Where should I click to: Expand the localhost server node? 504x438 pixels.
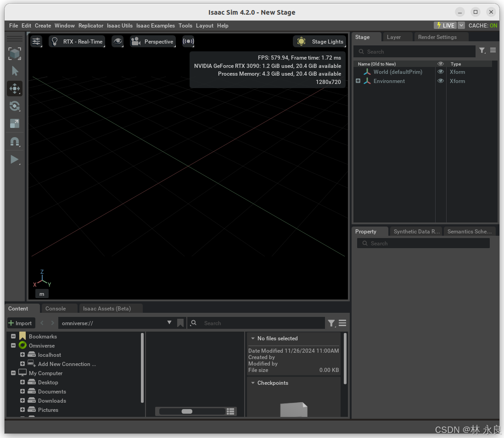click(x=22, y=355)
